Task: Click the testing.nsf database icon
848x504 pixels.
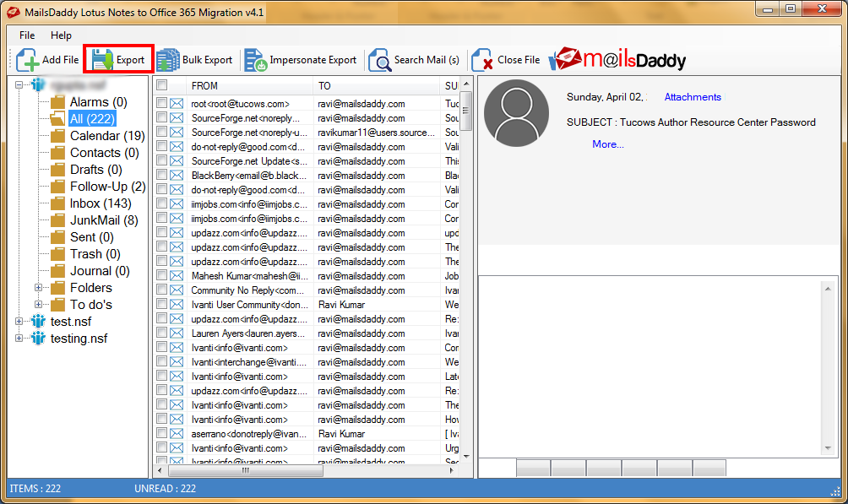Action: pos(38,338)
